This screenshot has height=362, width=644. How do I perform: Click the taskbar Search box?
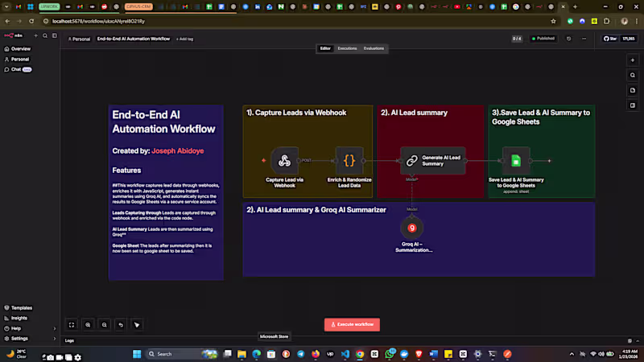click(183, 354)
